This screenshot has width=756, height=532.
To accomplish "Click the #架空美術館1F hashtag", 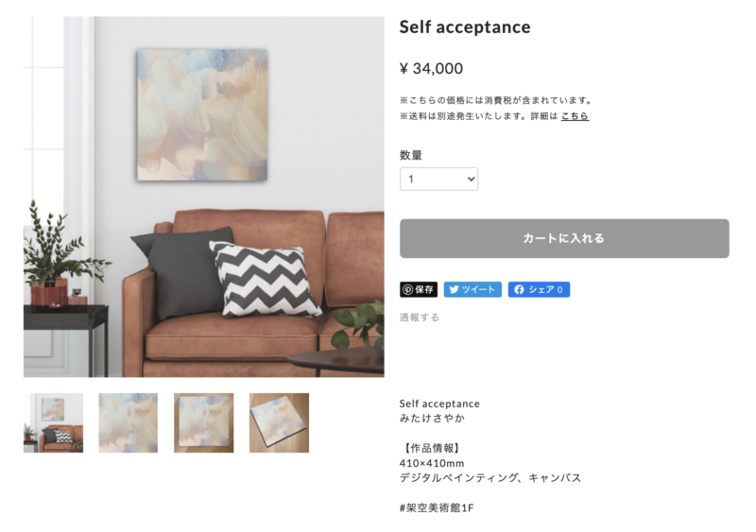I will pyautogui.click(x=437, y=507).
